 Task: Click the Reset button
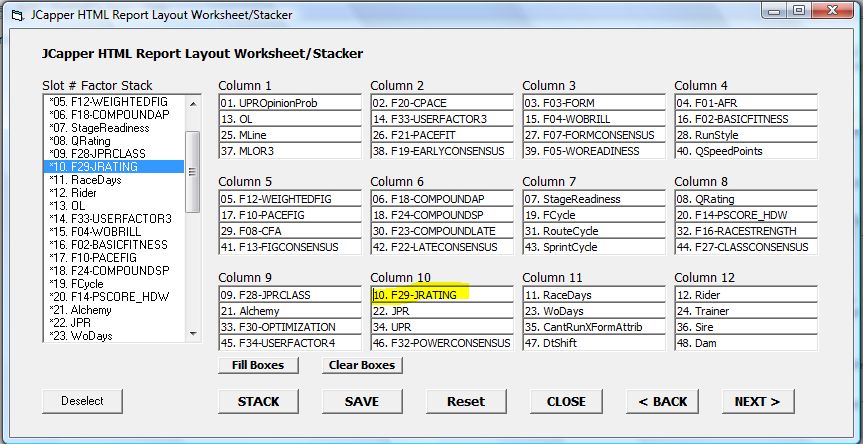[466, 402]
